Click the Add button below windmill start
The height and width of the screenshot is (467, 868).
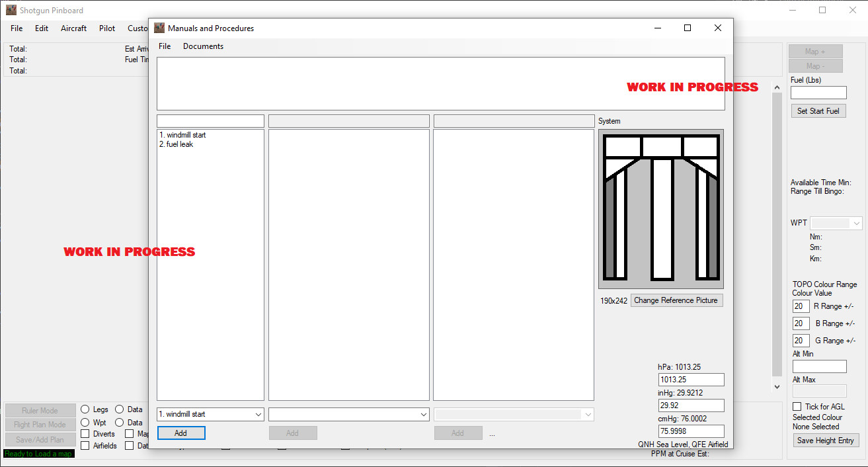[181, 433]
